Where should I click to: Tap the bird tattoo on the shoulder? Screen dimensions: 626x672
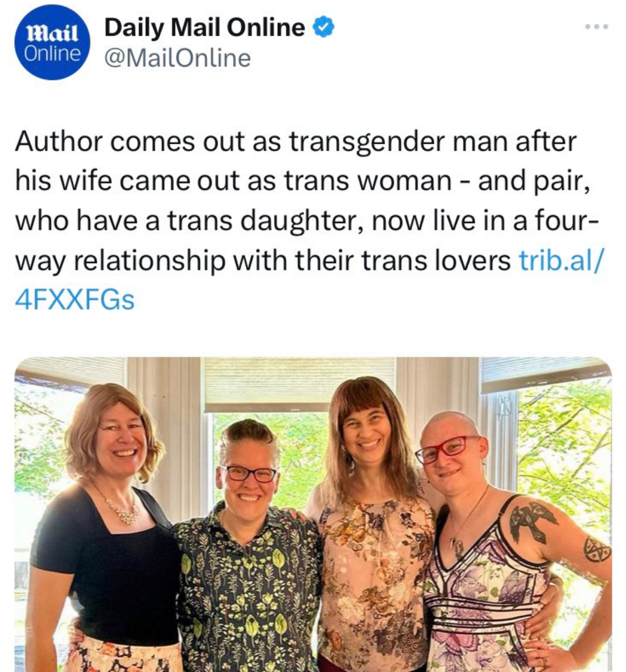click(533, 521)
